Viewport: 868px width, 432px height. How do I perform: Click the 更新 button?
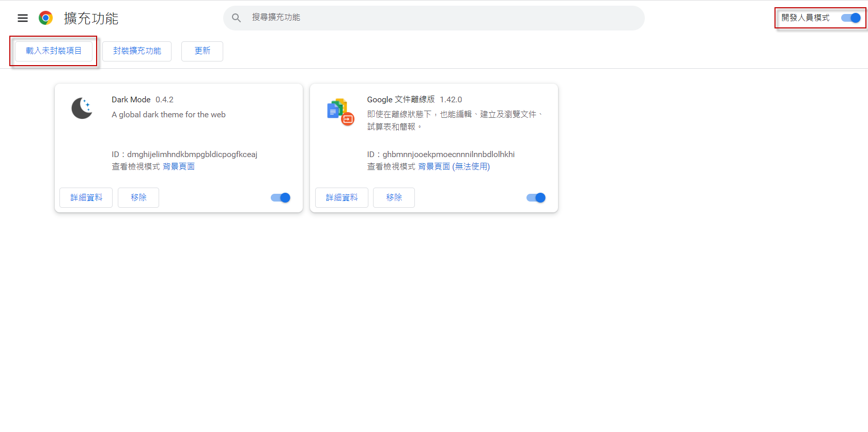pos(202,51)
